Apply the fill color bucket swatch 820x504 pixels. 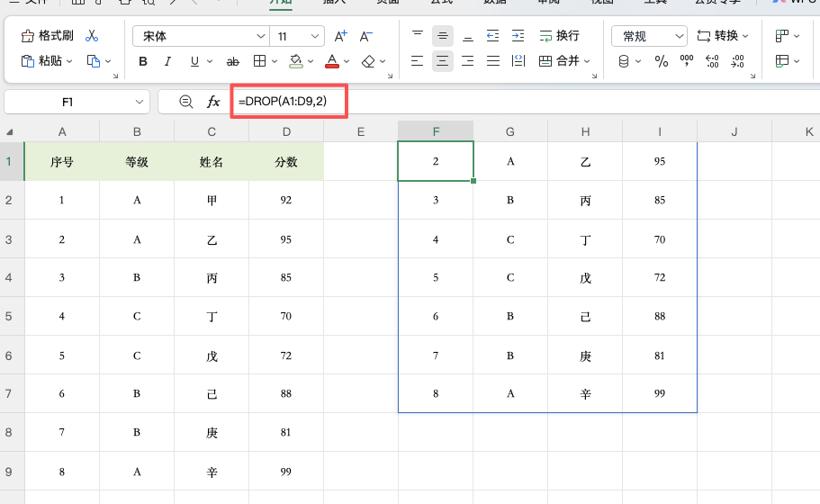pyautogui.click(x=296, y=61)
